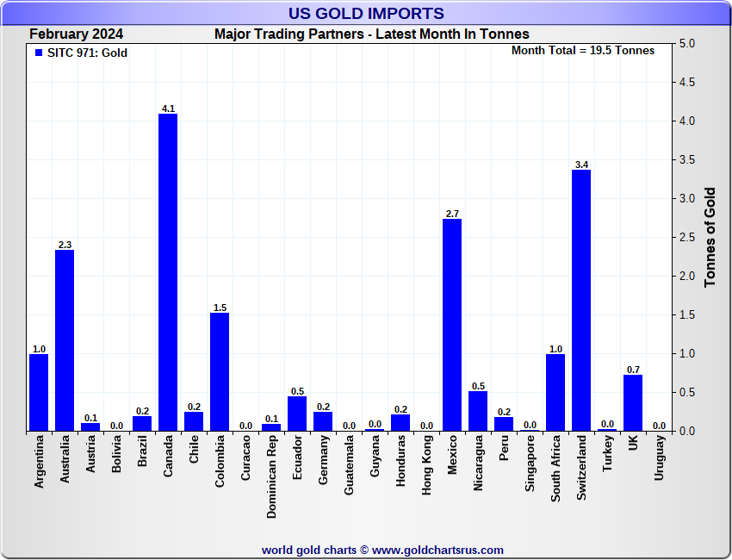The image size is (732, 560).
Task: Click the Mexico axis label
Action: pyautogui.click(x=452, y=454)
